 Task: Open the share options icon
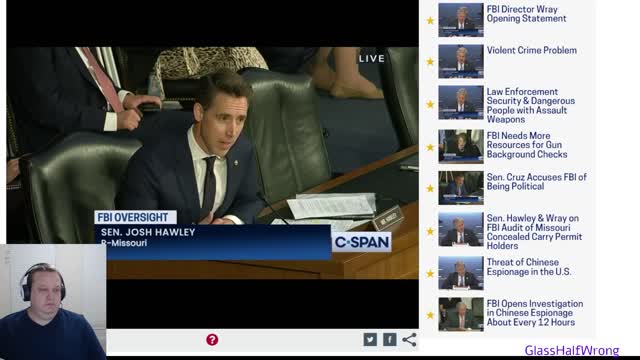[409, 340]
